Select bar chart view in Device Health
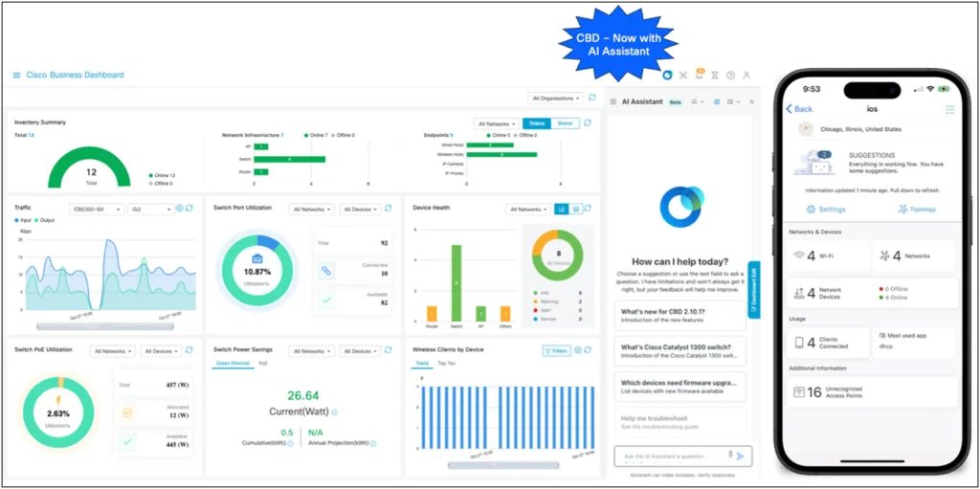Viewport: 980px width, 489px height. (x=563, y=209)
